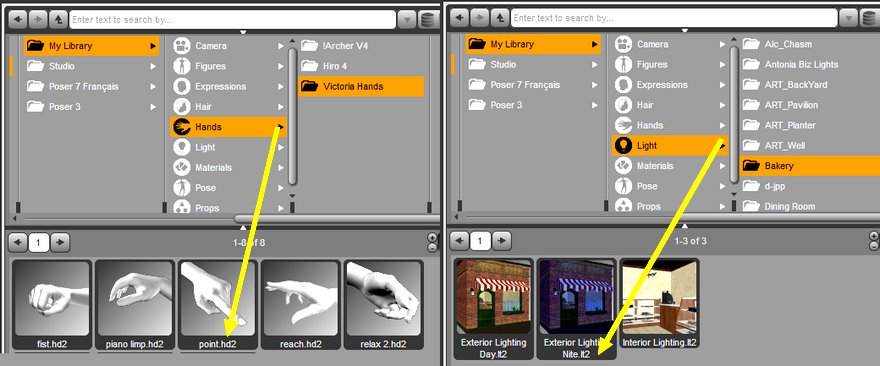Viewport: 880px width, 366px height.
Task: Select Expressions category icon in right library
Action: click(x=623, y=85)
